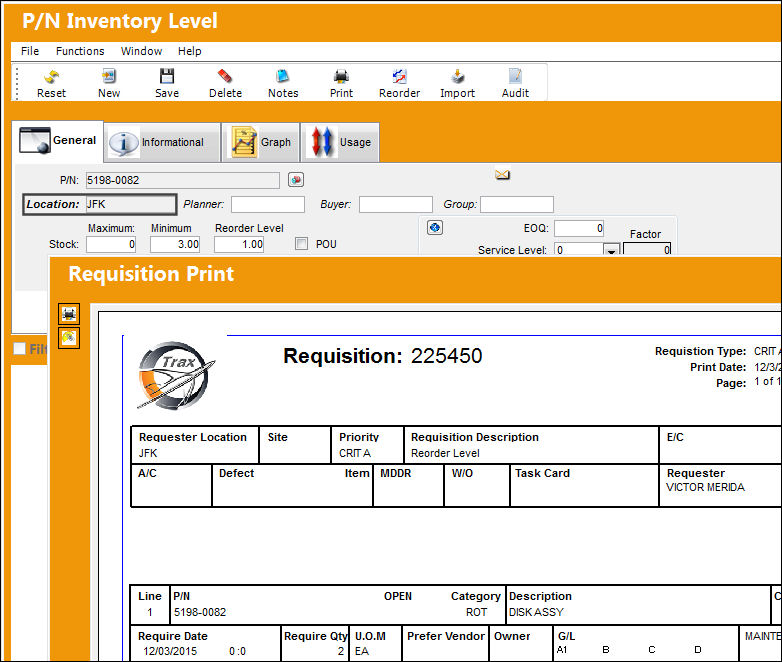Open the Functions menu
782x662 pixels.
click(80, 51)
